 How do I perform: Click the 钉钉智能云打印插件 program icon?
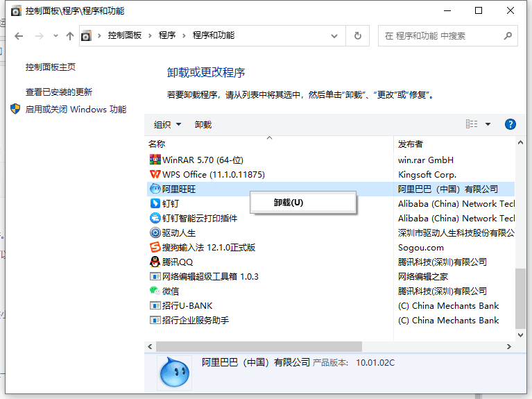155,218
